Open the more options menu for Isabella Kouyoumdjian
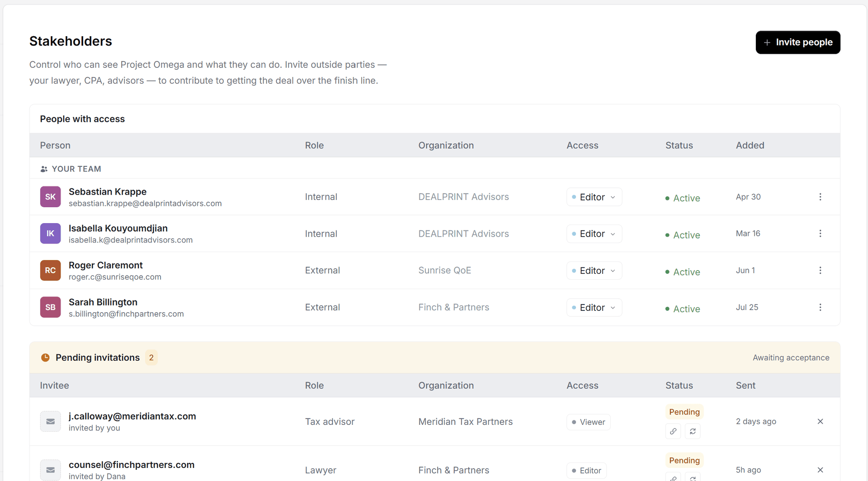 click(x=820, y=233)
